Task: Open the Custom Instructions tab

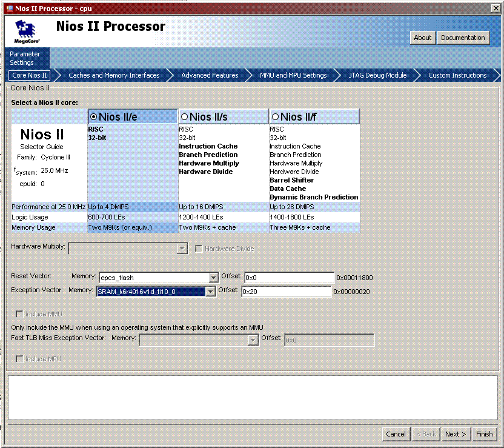Action: pos(457,75)
